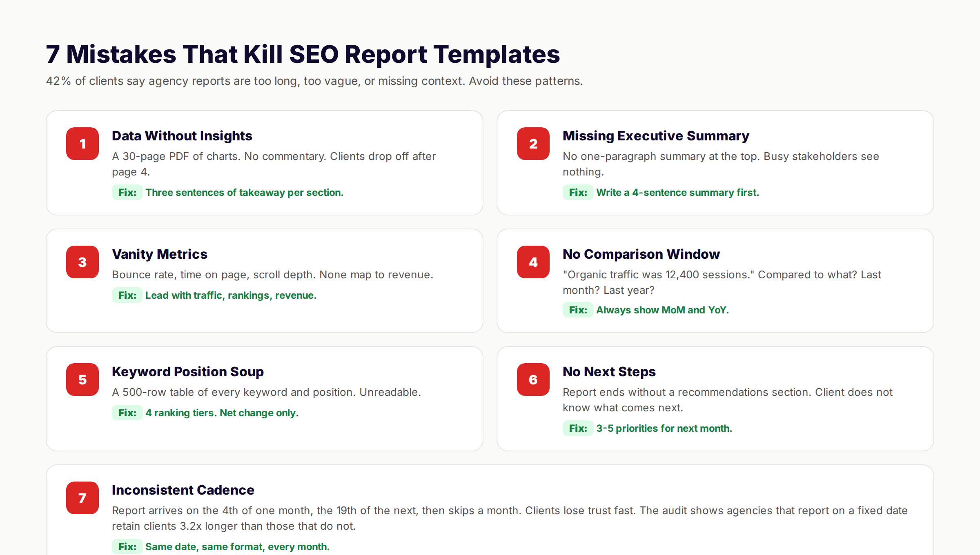The height and width of the screenshot is (555, 980).
Task: Click the description 'A 500-row table of every keyword'
Action: (267, 392)
